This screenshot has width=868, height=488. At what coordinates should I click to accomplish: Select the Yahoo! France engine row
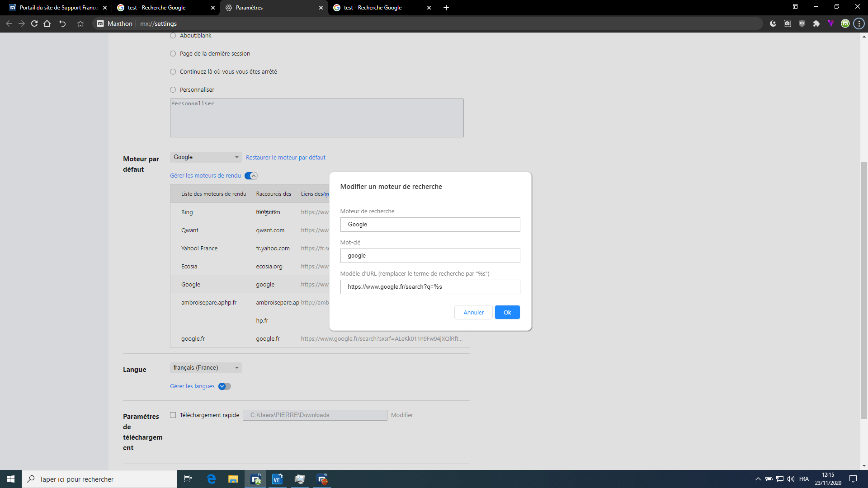(x=250, y=249)
